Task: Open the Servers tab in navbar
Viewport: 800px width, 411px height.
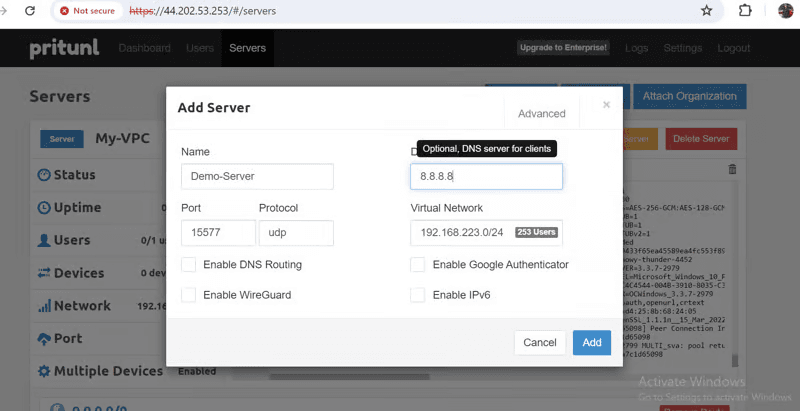Action: click(247, 48)
